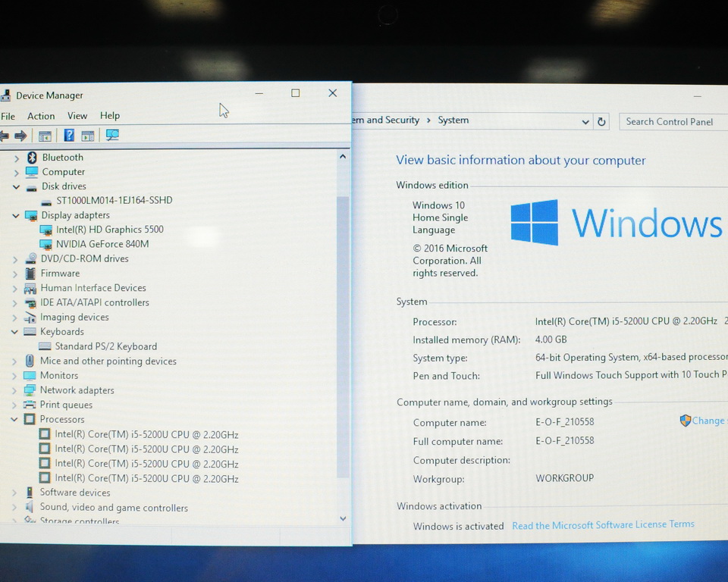Collapse the Disk drives node

(x=16, y=187)
